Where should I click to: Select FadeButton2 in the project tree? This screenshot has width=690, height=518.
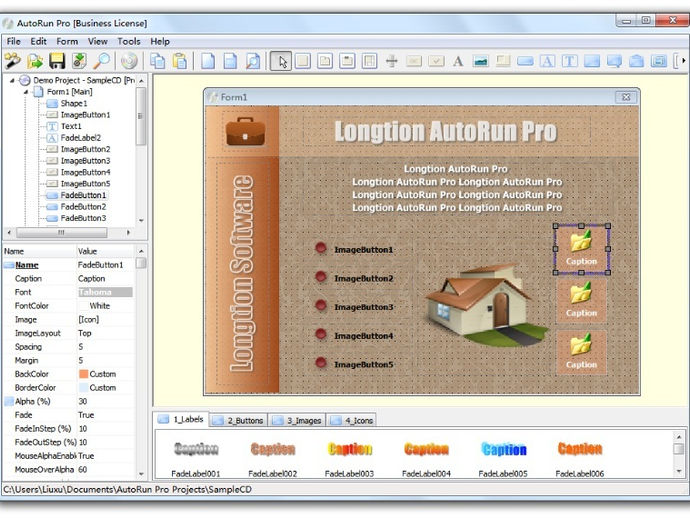point(83,206)
